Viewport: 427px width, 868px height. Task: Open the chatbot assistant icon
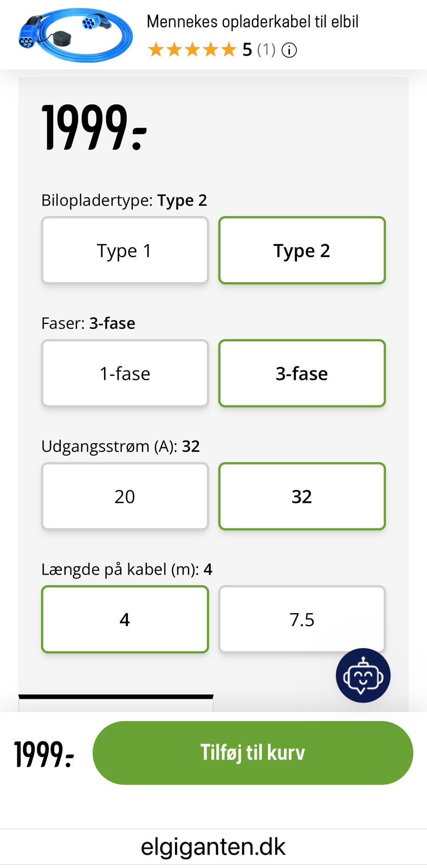tap(363, 675)
